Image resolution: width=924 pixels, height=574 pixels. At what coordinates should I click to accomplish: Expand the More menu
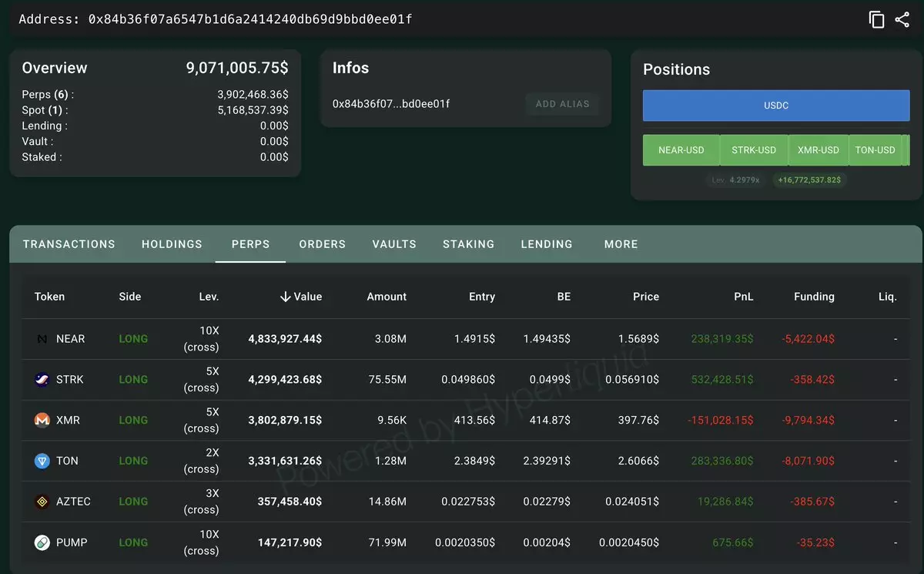point(621,244)
